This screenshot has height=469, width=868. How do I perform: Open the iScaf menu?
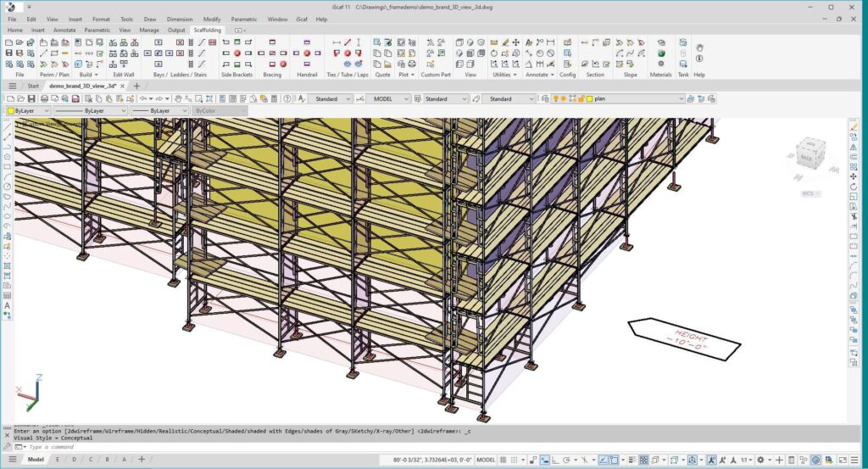click(x=301, y=19)
